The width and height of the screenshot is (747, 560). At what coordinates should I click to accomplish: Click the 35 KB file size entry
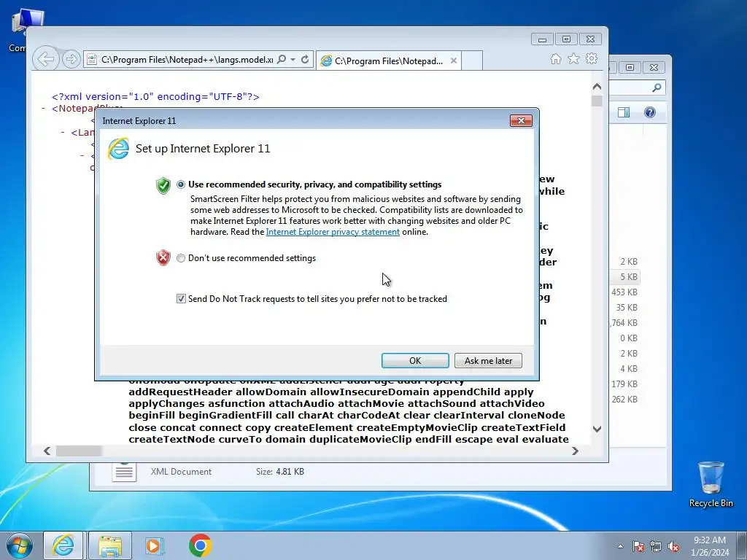point(627,307)
